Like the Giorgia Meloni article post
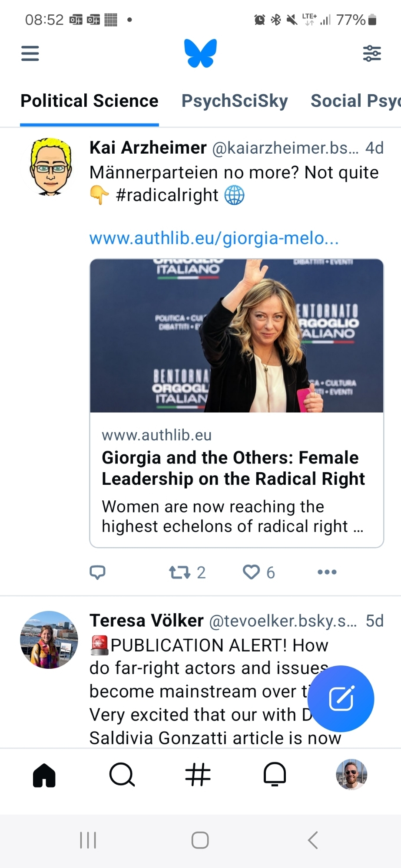Screen dimensions: 401x868 click(252, 572)
